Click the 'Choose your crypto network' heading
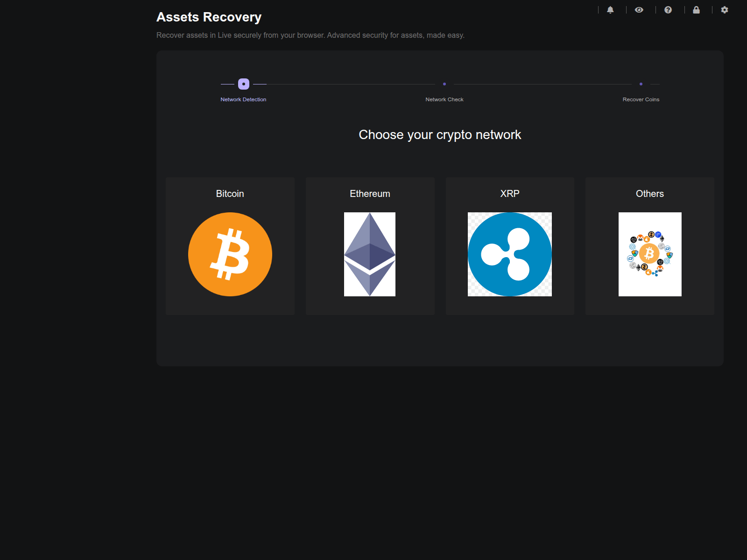The height and width of the screenshot is (560, 747). (x=440, y=135)
